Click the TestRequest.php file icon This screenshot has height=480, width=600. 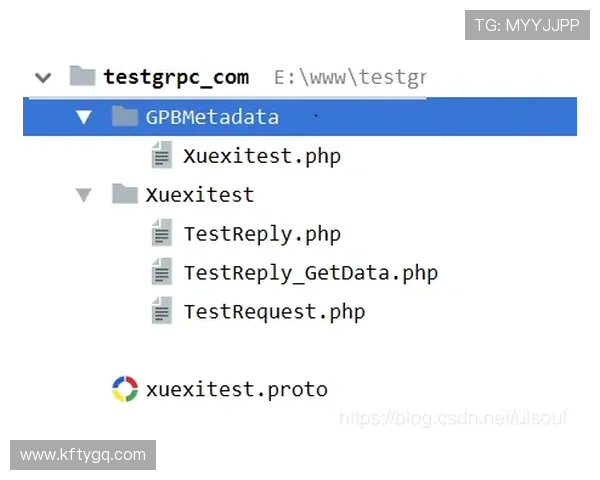(x=162, y=311)
